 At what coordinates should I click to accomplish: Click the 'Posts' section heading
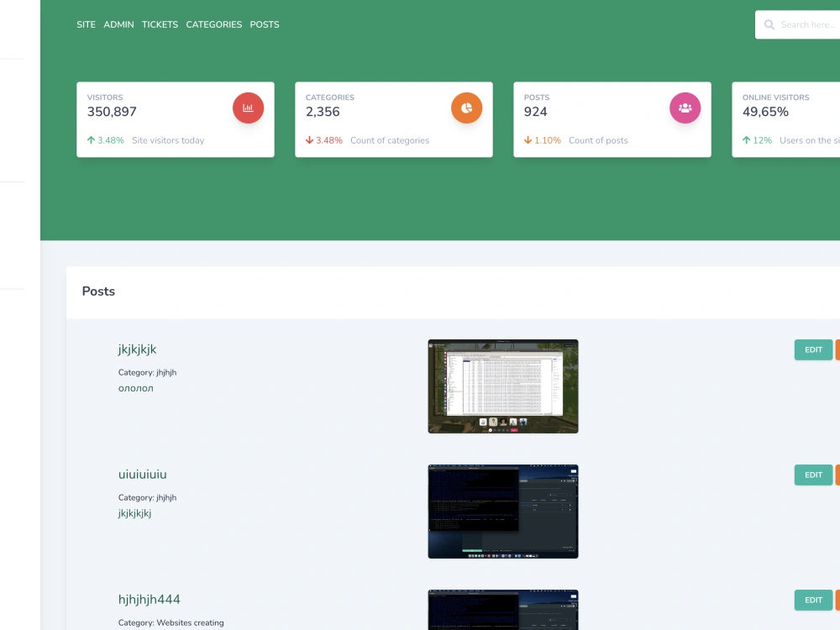point(98,291)
